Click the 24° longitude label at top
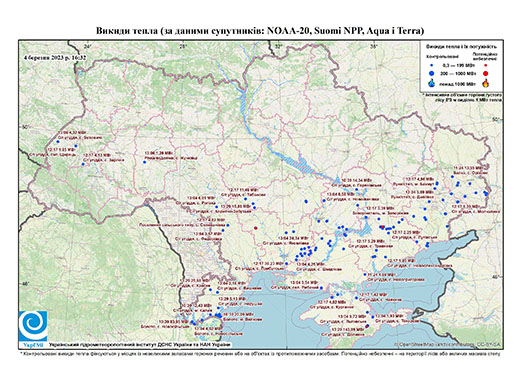This screenshot has width=520, height=368. point(88,46)
